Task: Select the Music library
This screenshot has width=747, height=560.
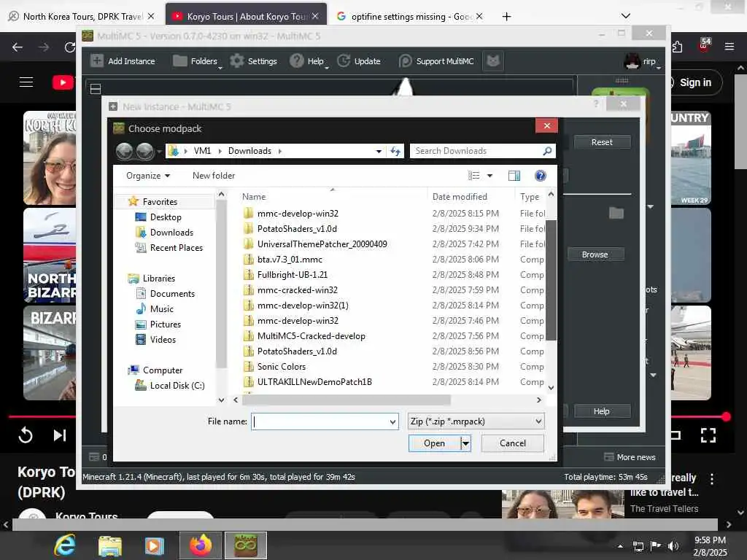Action: [x=161, y=309]
